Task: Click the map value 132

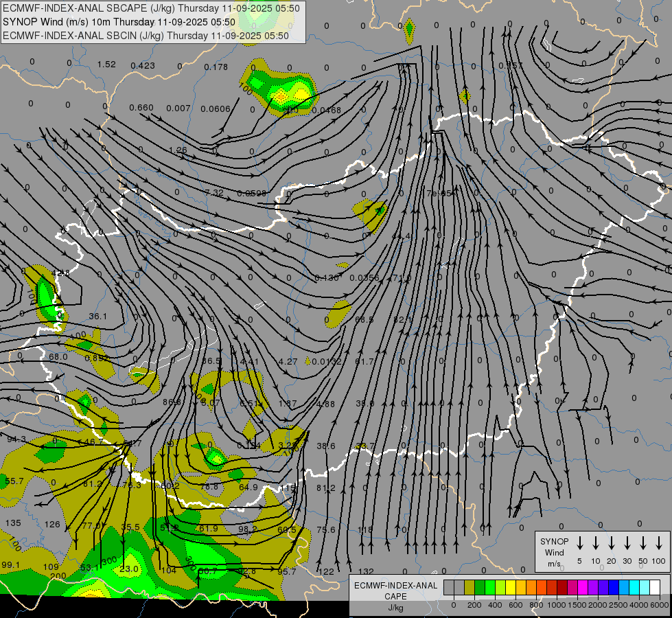Action: coord(366,571)
